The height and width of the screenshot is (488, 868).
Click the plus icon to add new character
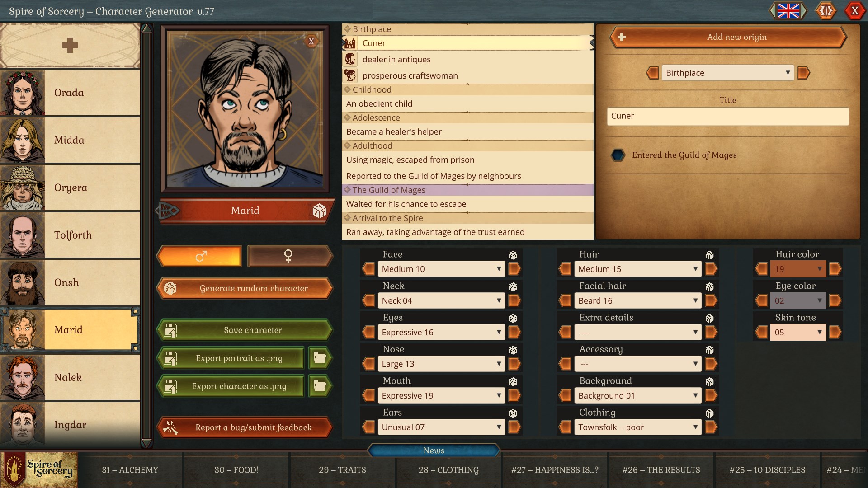70,45
